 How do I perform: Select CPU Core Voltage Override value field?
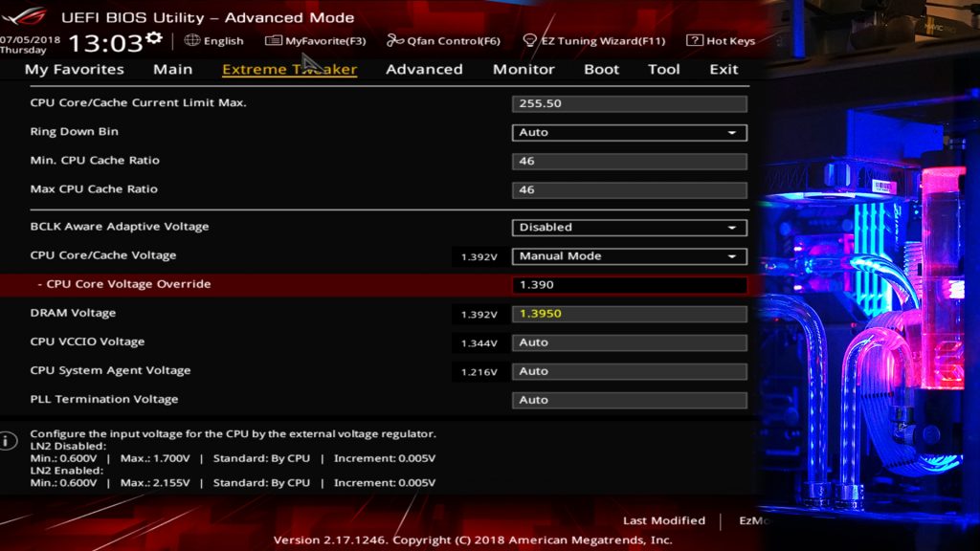630,285
